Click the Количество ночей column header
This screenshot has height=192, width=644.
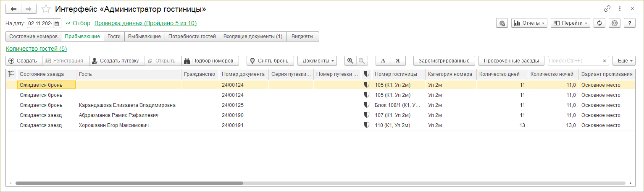tap(552, 74)
